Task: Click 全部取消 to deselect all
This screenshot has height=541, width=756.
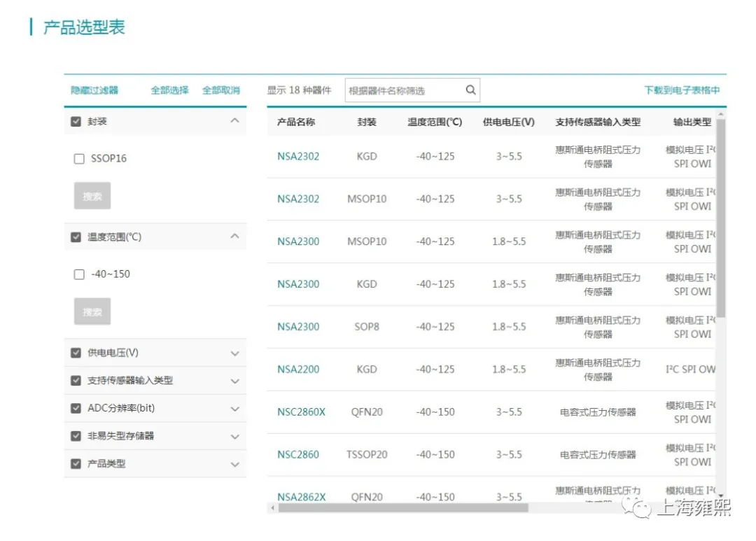Action: click(x=220, y=90)
